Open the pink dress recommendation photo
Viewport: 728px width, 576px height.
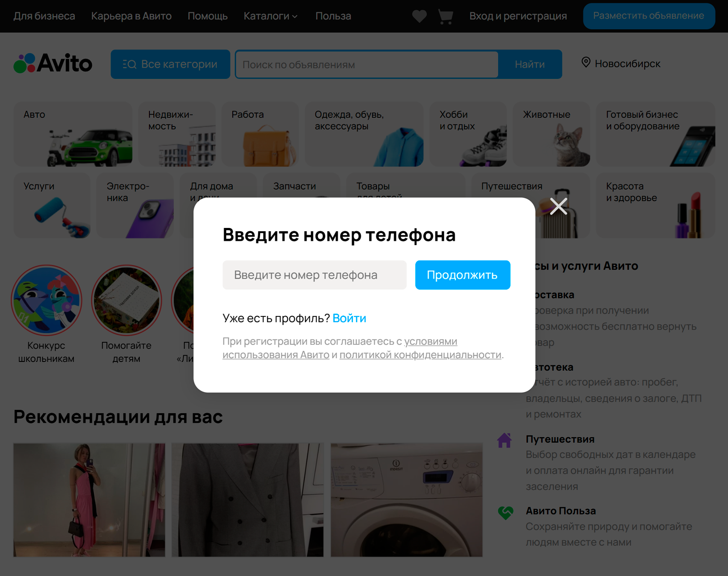tap(89, 500)
